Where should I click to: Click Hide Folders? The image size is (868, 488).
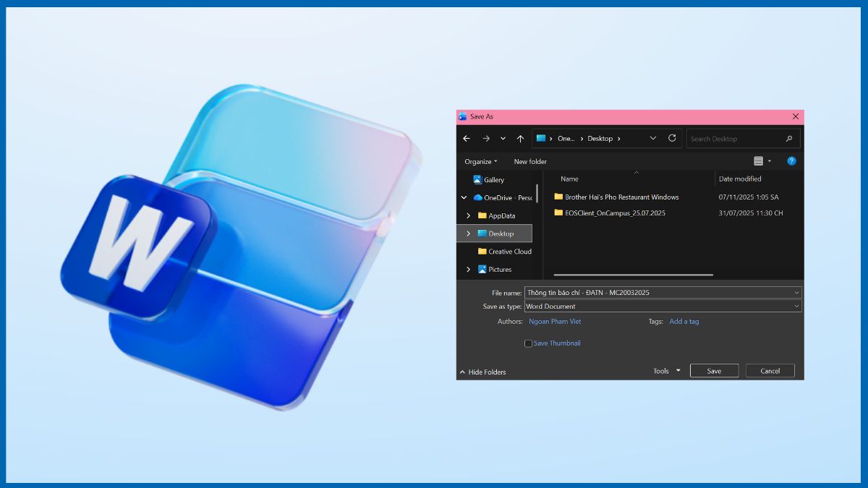point(483,372)
